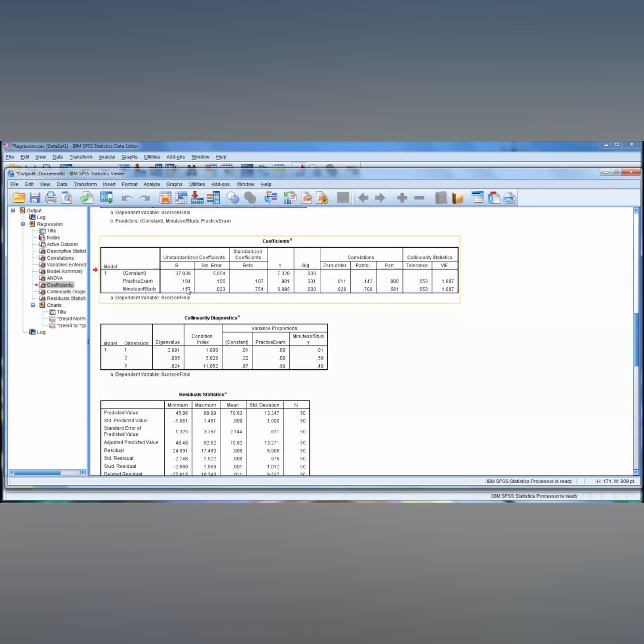
Task: Click the Insert Heading icon
Action: point(477,198)
